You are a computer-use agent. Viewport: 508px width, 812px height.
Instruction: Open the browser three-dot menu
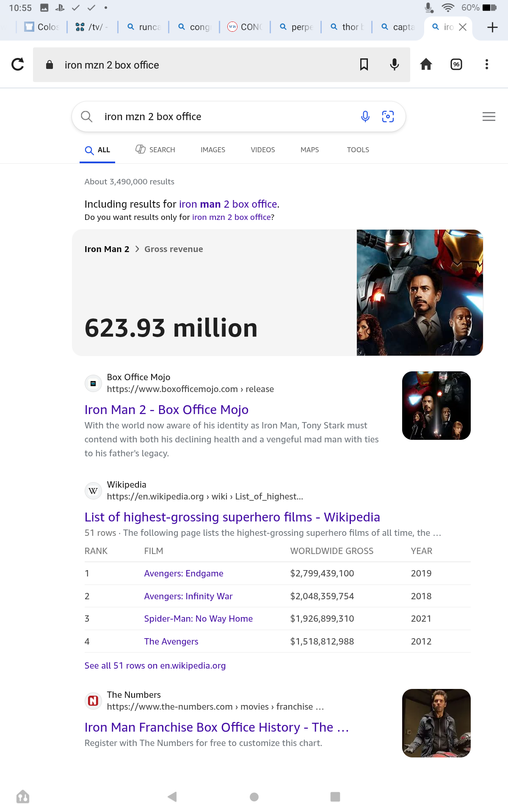pyautogui.click(x=487, y=64)
